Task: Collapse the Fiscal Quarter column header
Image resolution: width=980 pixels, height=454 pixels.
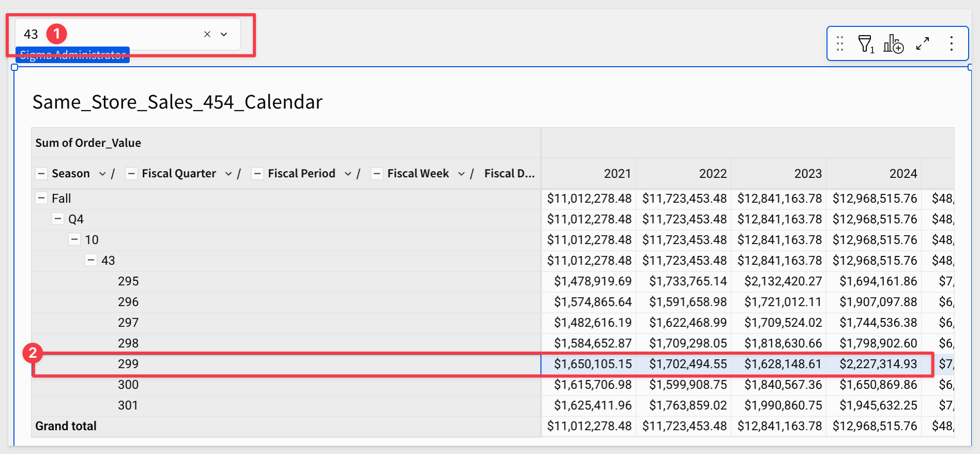Action: point(131,174)
